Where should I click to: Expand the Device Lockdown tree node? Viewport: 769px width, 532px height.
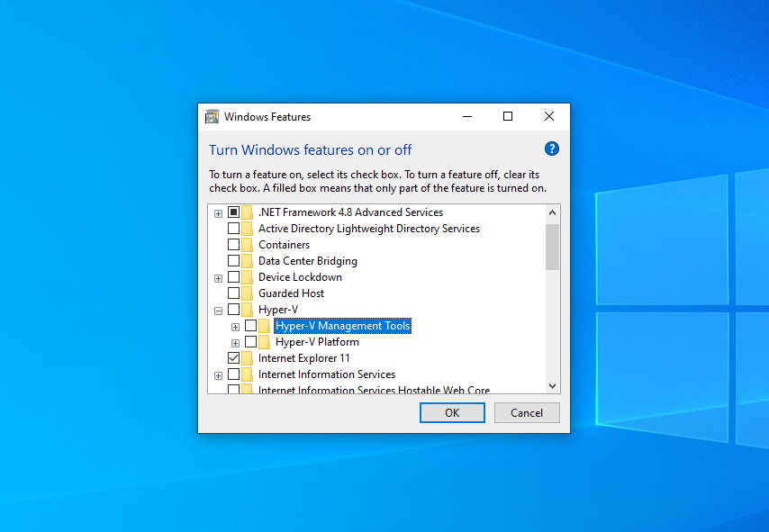tap(218, 278)
